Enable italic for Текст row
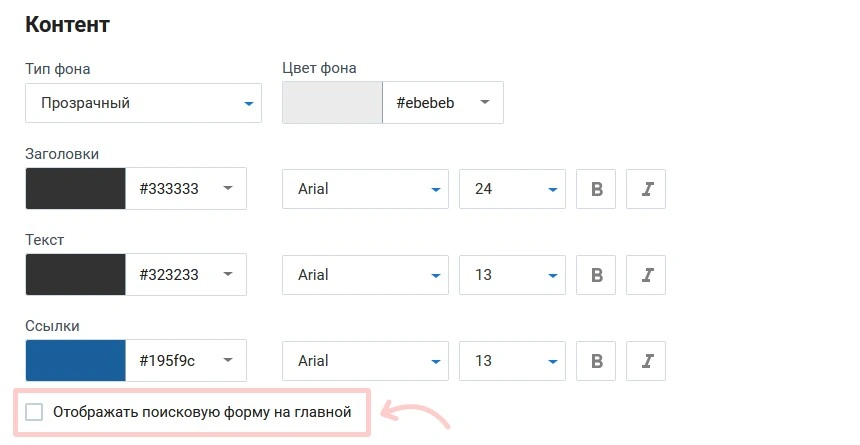Image resolution: width=860 pixels, height=445 pixels. click(646, 275)
